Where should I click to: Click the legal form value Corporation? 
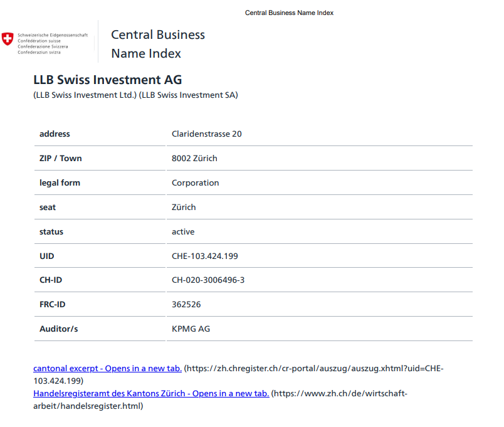pyautogui.click(x=195, y=182)
